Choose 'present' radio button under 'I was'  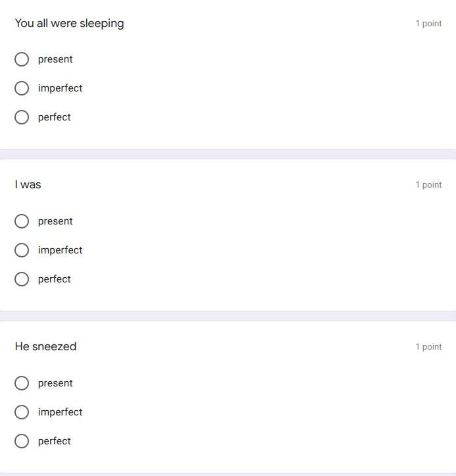[x=22, y=221]
